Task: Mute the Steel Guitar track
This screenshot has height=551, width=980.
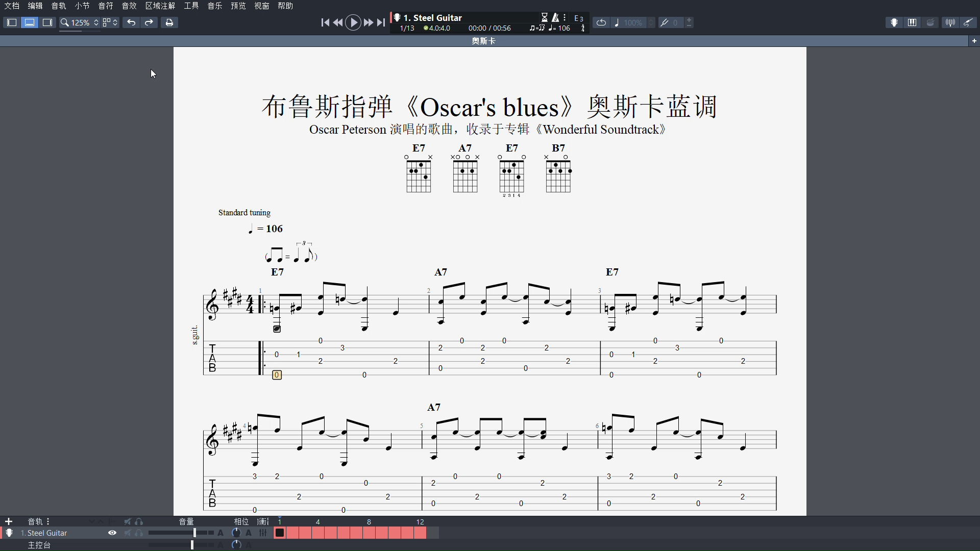Action: click(128, 533)
